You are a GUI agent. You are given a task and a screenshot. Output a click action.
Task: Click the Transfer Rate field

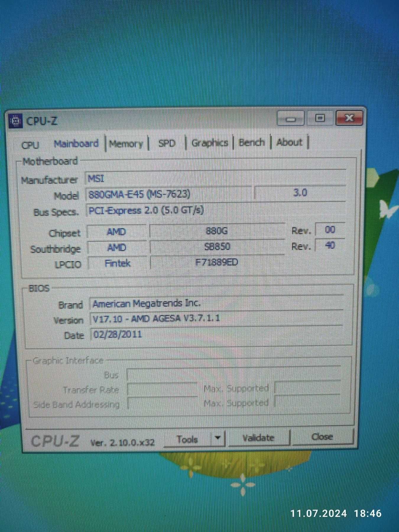(x=162, y=389)
